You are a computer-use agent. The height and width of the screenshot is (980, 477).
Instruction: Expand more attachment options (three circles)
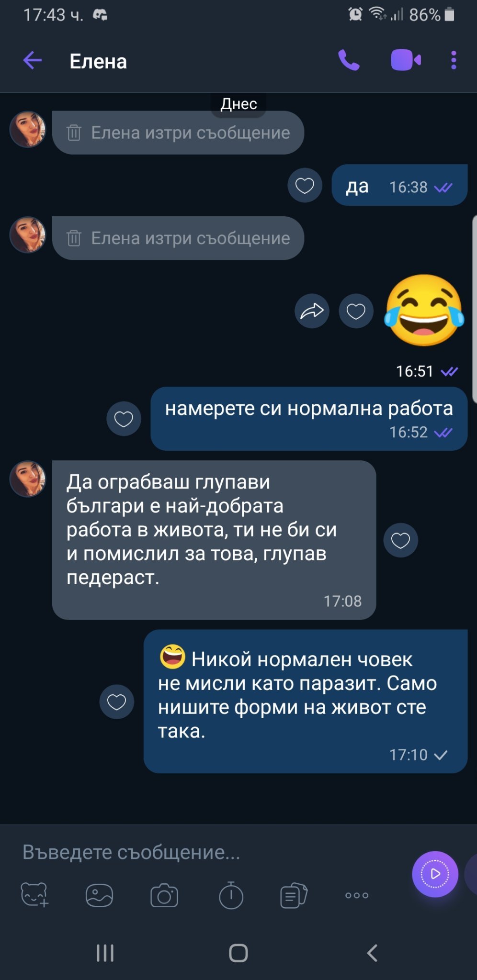tap(357, 895)
